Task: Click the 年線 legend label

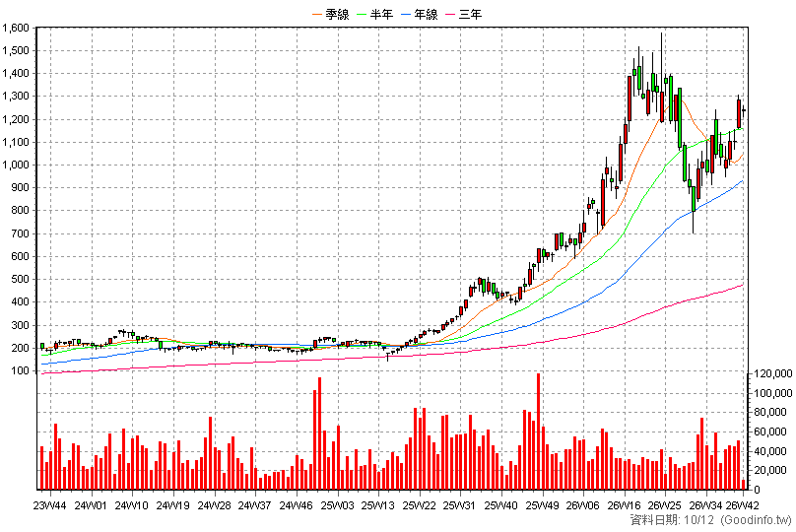Action: point(426,14)
